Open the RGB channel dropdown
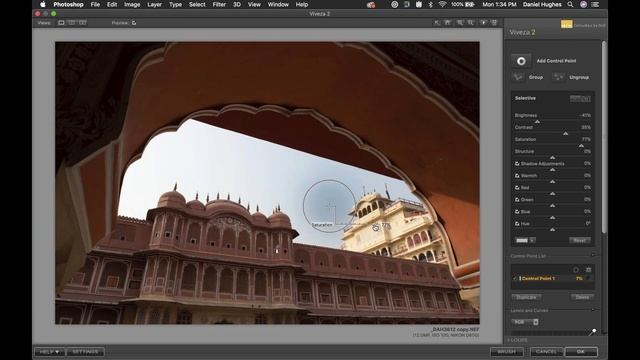 [525, 322]
